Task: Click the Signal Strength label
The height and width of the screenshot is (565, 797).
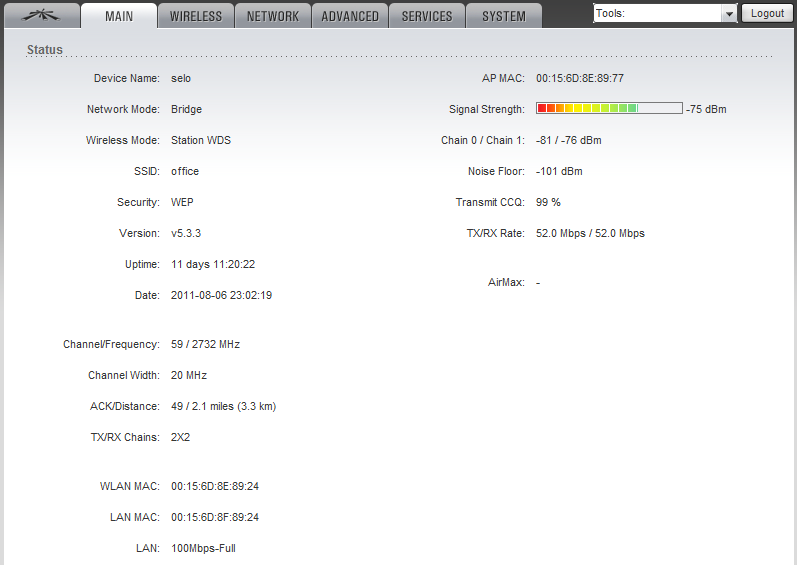Action: click(487, 109)
